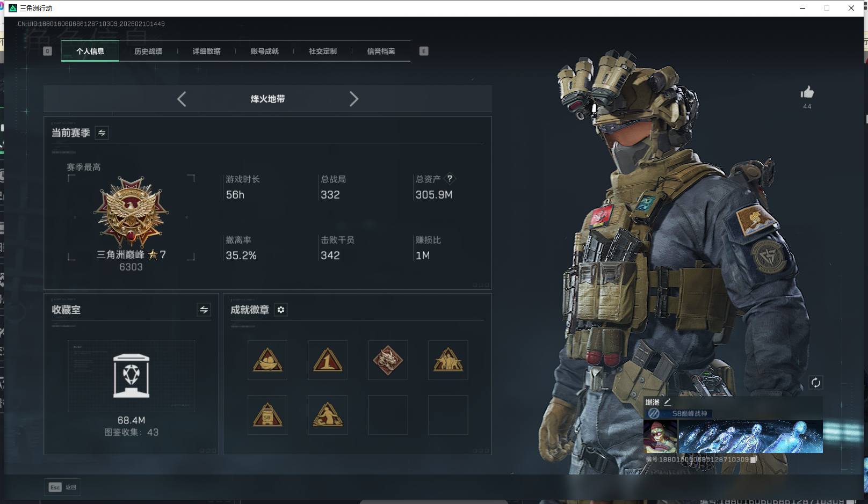The image size is (868, 504).
Task: Click the 三角洲行动 app icon in title bar
Action: 13,8
